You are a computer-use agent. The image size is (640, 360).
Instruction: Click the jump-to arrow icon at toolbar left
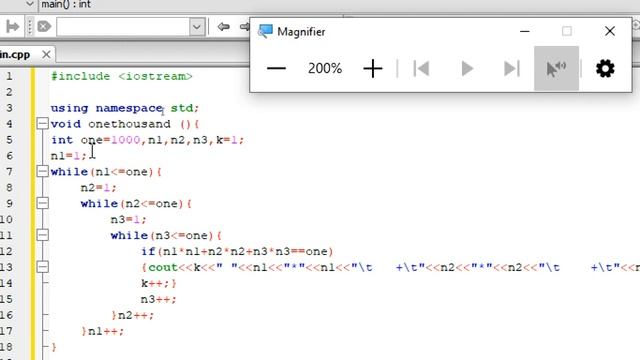tap(13, 27)
